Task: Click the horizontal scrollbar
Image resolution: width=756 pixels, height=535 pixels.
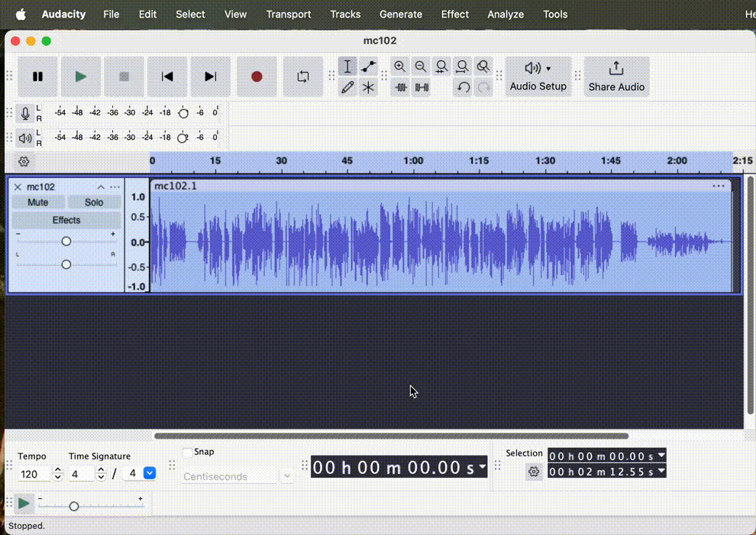Action: click(391, 436)
